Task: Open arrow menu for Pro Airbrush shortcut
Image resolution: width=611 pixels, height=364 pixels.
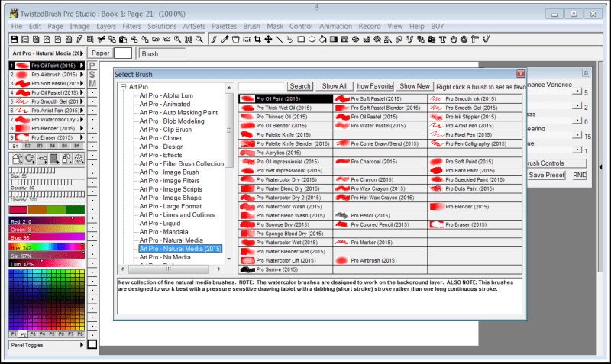Action: click(82, 74)
